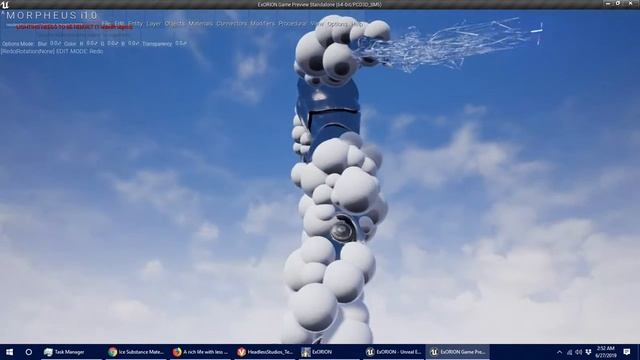The image size is (640, 360).
Task: Click the MORPHEUS 1.0 title text
Action: point(52,16)
